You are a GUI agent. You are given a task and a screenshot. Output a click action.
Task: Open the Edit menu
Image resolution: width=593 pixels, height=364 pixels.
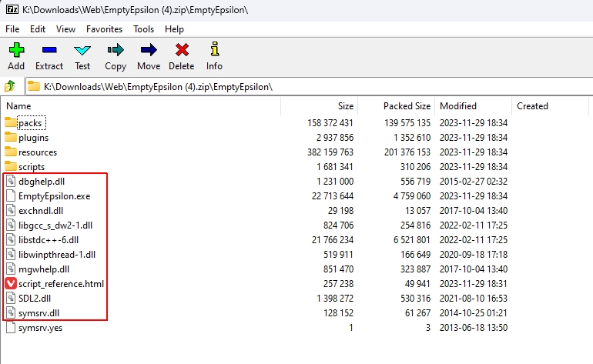38,29
